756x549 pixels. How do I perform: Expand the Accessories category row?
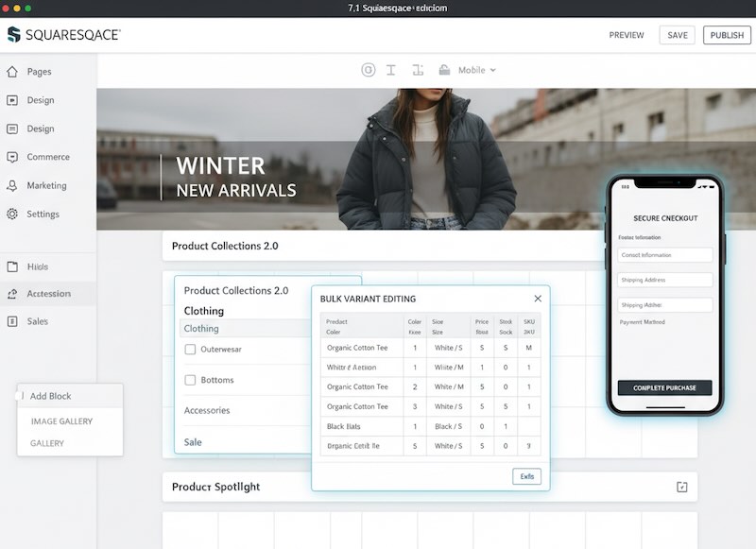(246, 410)
